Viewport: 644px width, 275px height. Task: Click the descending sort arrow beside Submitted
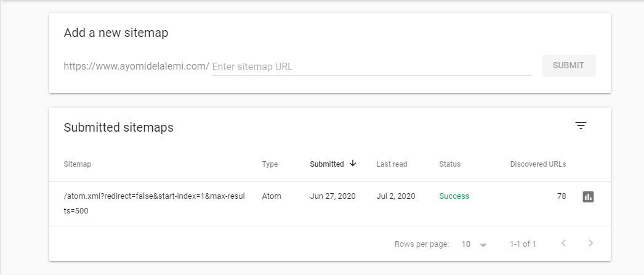pyautogui.click(x=353, y=164)
